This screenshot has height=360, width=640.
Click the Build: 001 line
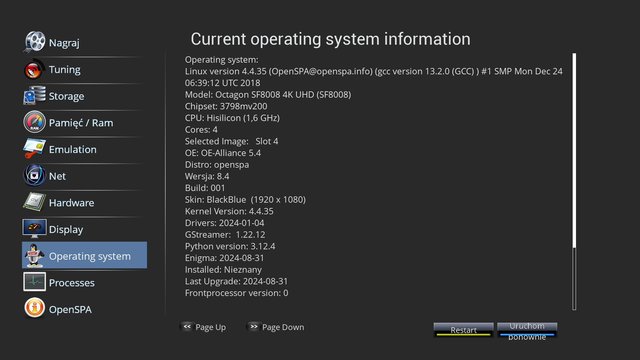click(x=205, y=188)
